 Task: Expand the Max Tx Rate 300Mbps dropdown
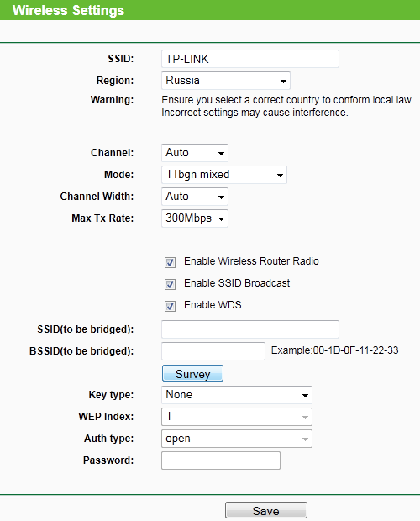click(x=195, y=218)
